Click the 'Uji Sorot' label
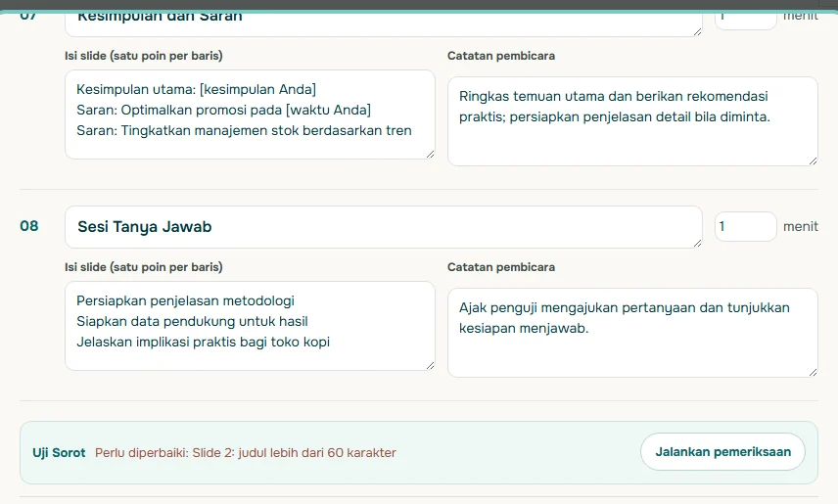The image size is (838, 504). [59, 453]
